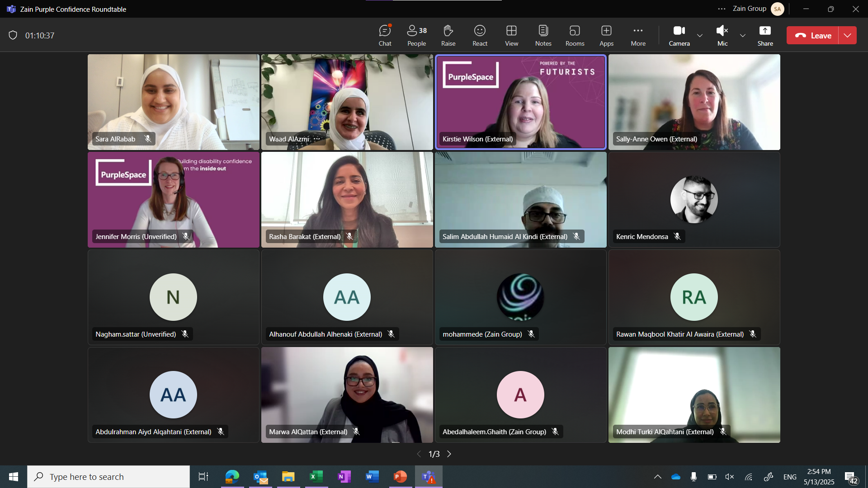868x488 pixels.
Task: Click Kenric Mendonsa's profile picture
Action: pyautogui.click(x=694, y=199)
